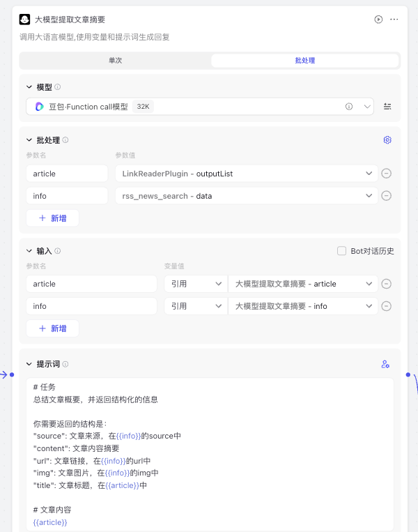This screenshot has height=532, width=418.
Task: Add a new batch parameter with 新增
Action: click(x=52, y=218)
